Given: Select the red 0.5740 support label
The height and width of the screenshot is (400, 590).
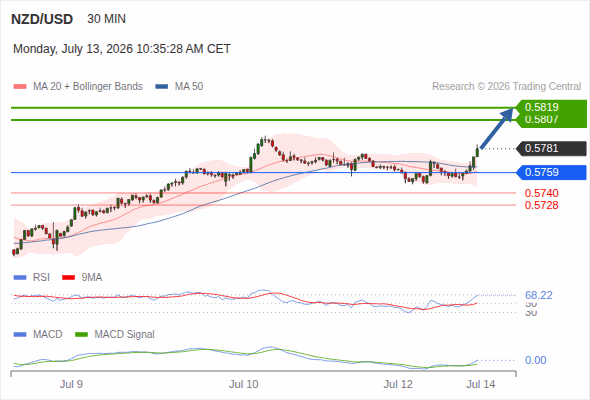Looking at the screenshot, I should tap(541, 193).
